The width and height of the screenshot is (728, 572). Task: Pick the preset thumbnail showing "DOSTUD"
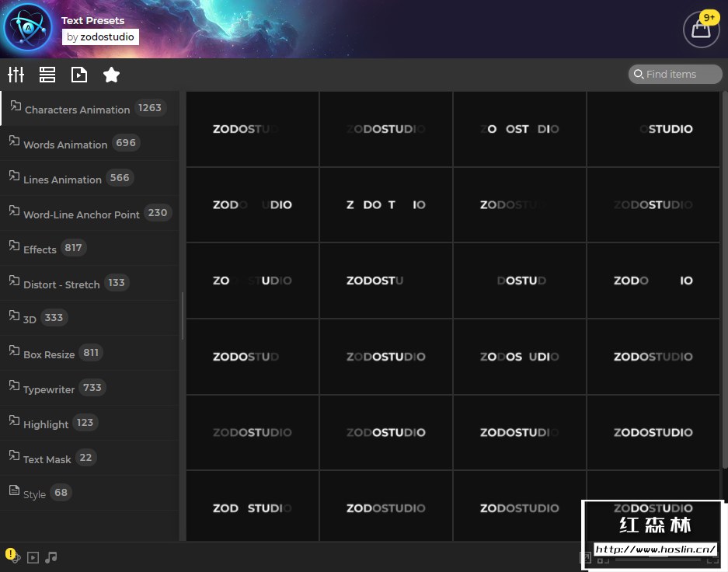pos(520,281)
